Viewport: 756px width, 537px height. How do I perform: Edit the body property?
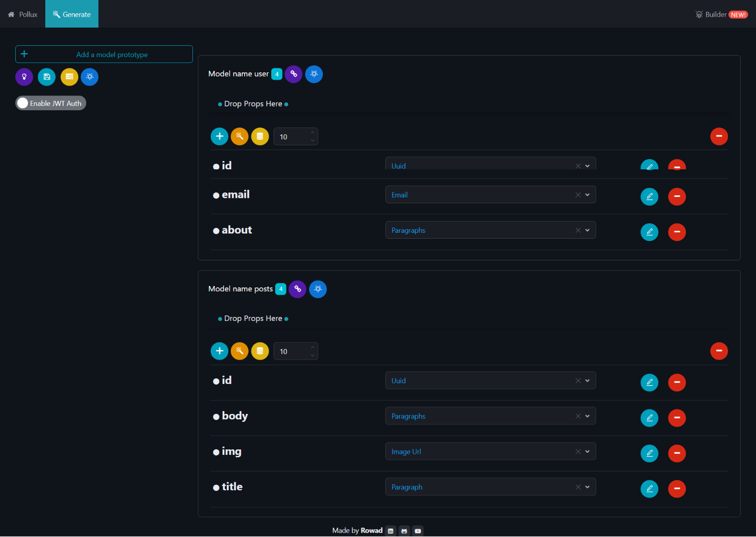pyautogui.click(x=649, y=418)
